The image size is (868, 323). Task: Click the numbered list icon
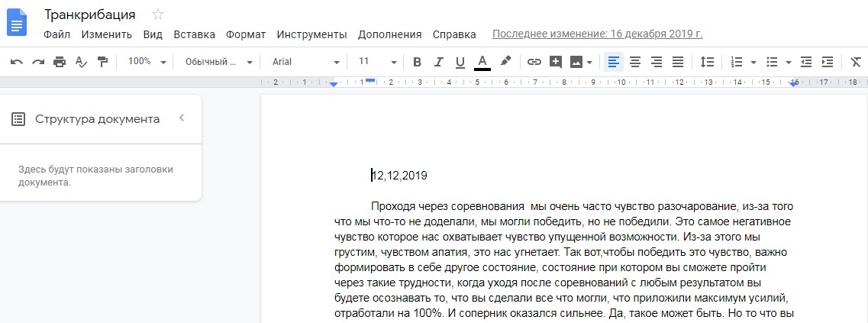click(736, 62)
